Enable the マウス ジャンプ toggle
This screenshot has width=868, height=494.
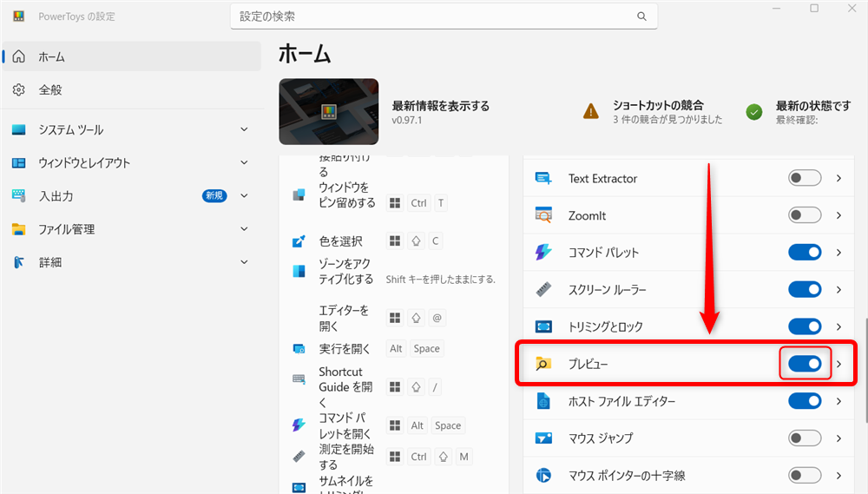point(805,438)
